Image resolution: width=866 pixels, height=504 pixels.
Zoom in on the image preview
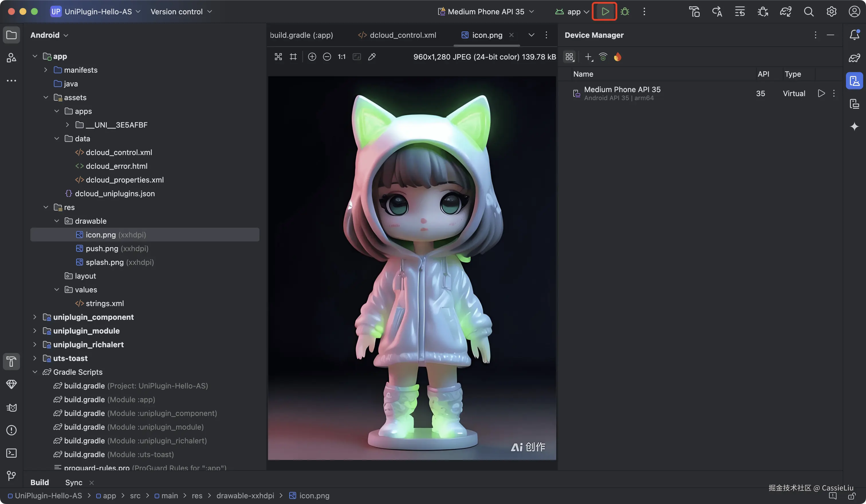point(312,57)
